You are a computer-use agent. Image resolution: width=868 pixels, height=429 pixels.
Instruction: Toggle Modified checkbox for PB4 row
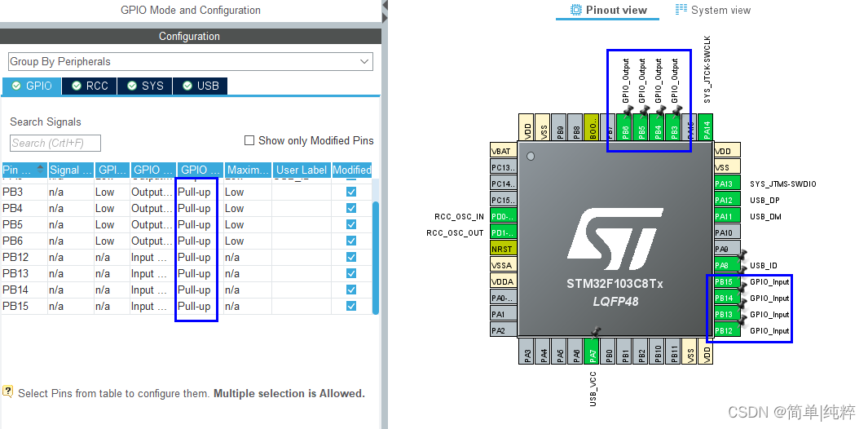click(351, 209)
